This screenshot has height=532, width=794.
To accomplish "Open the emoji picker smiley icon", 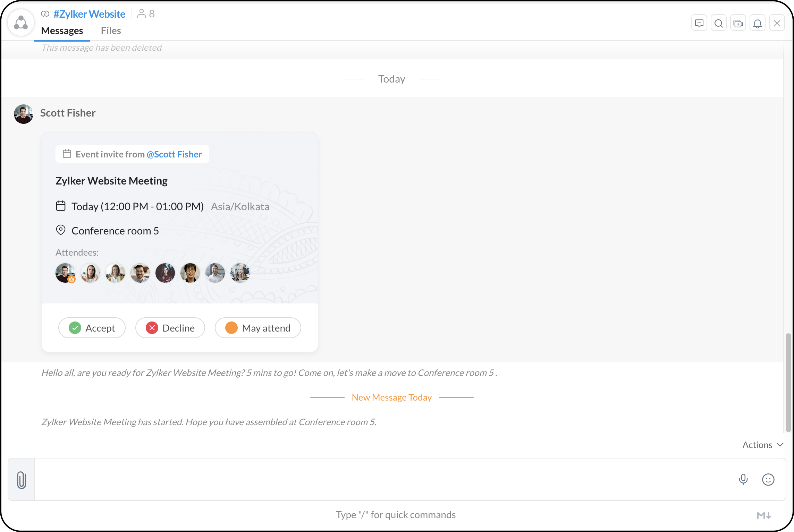I will pos(768,479).
